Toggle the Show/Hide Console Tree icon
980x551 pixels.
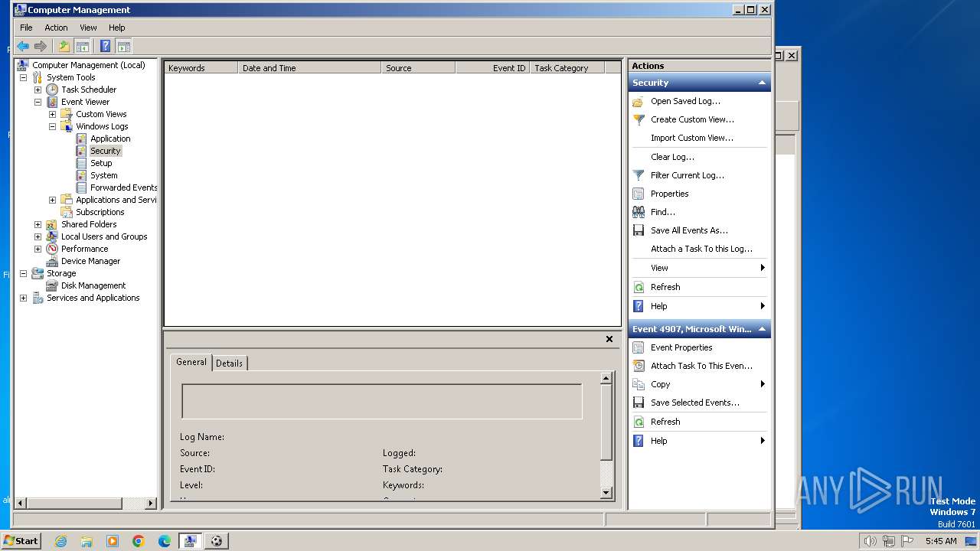click(x=82, y=46)
